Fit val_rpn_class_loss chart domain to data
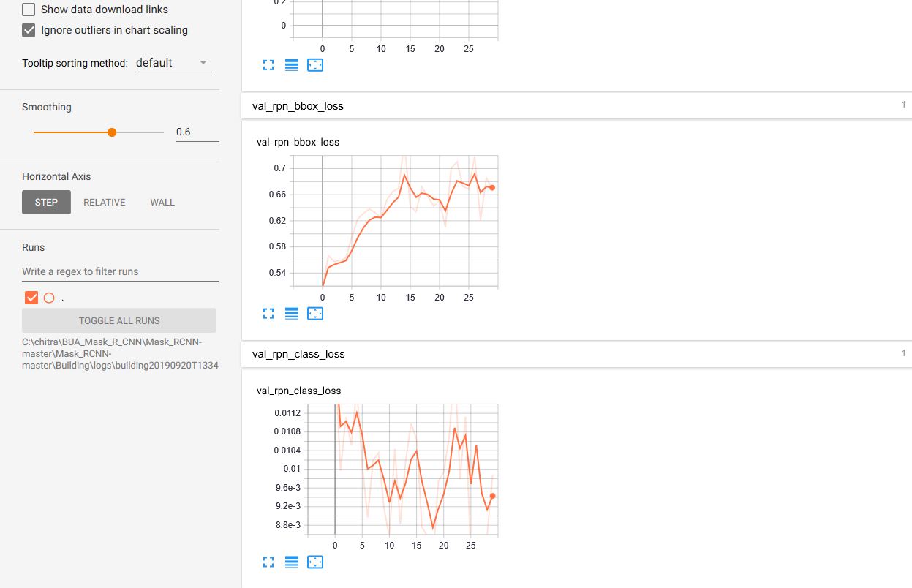This screenshot has height=588, width=912. coord(315,562)
